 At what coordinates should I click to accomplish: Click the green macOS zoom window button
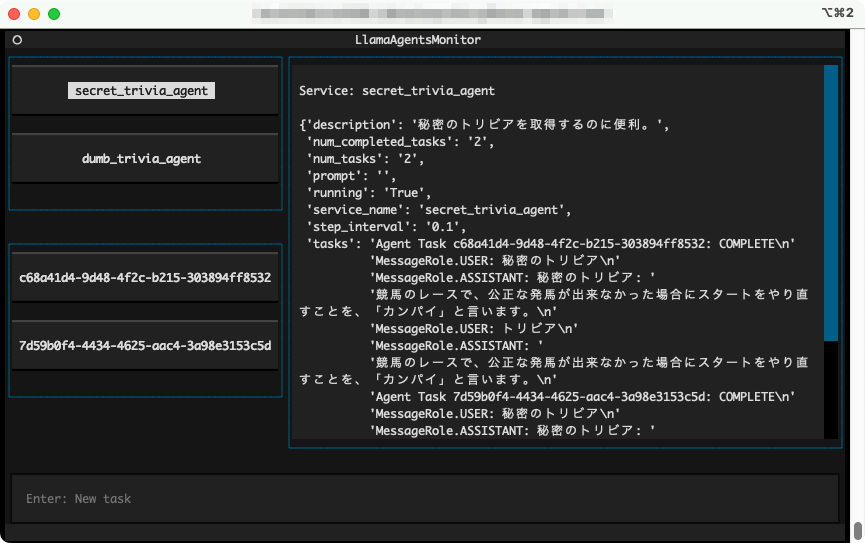[x=54, y=14]
